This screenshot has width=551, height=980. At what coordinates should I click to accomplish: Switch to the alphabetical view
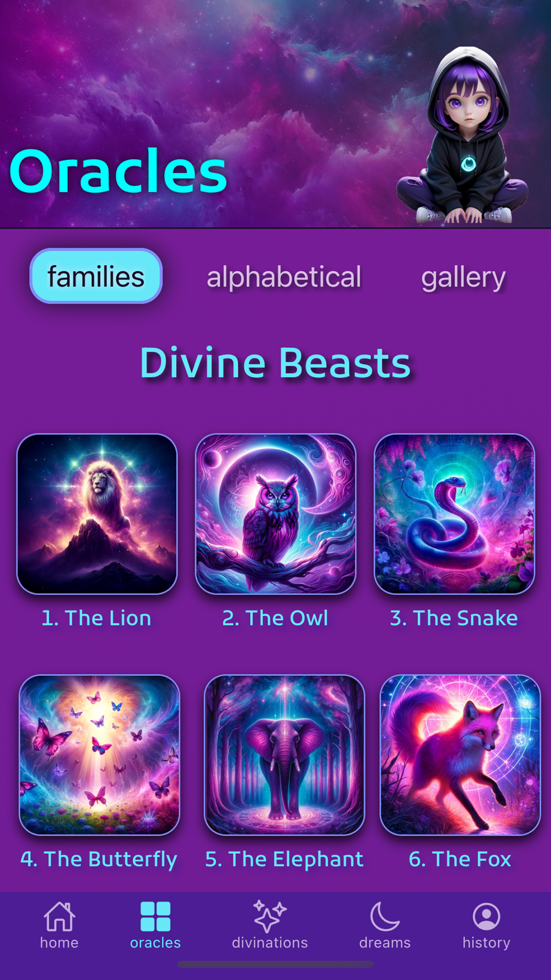pyautogui.click(x=284, y=277)
